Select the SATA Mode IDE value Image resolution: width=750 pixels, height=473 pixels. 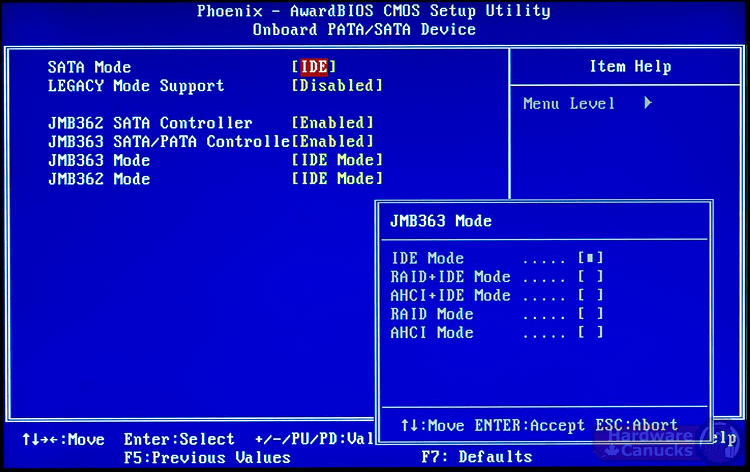314,67
